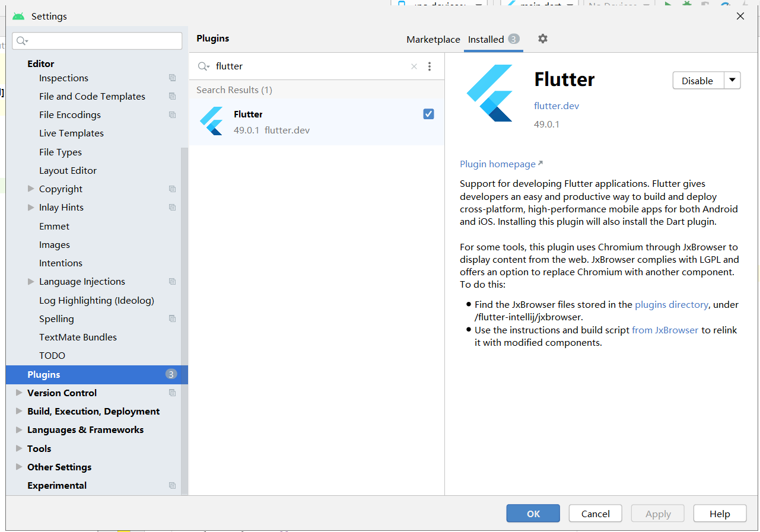The height and width of the screenshot is (532, 760).
Task: Click the project-level icon beside Copyright
Action: 172,189
